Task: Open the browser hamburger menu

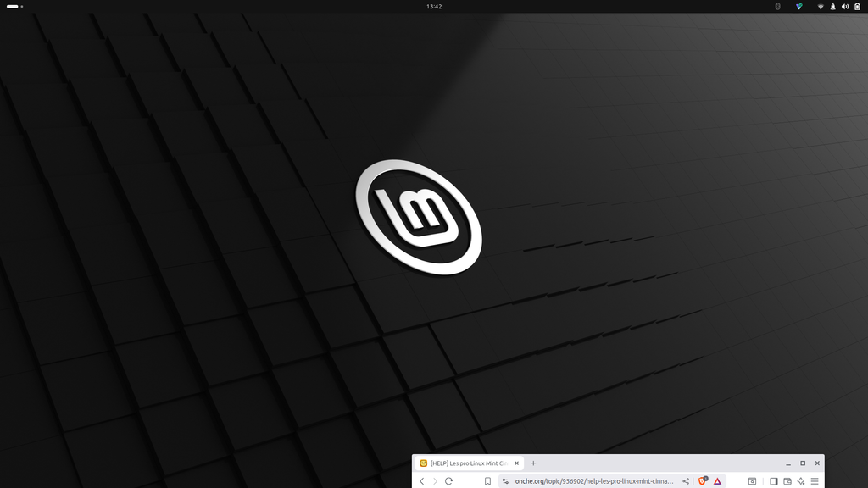Action: tap(815, 481)
